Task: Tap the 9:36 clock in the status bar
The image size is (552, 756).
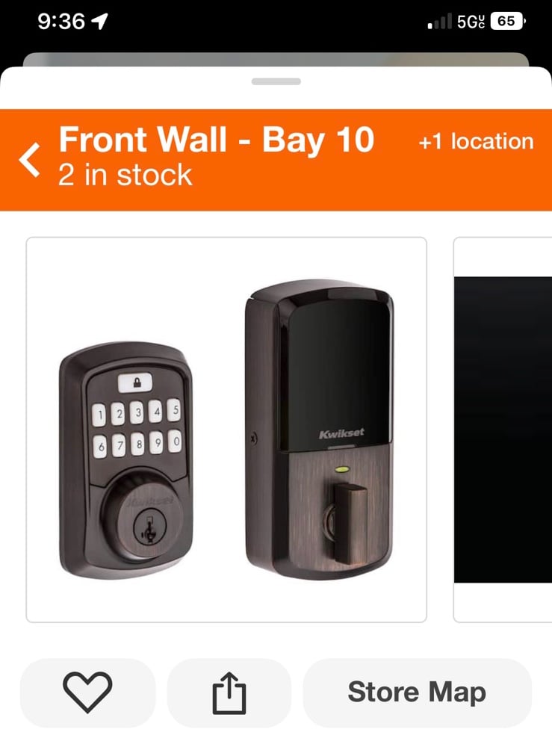Action: coord(61,21)
